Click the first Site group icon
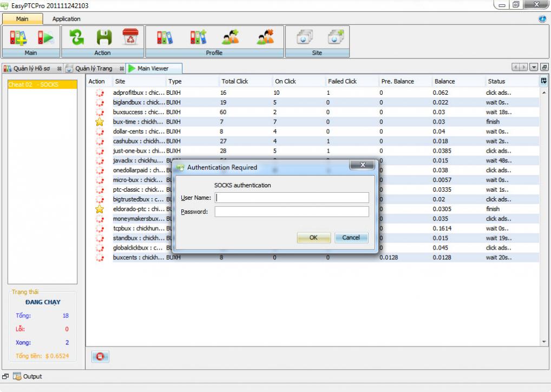551x392 pixels. point(304,37)
